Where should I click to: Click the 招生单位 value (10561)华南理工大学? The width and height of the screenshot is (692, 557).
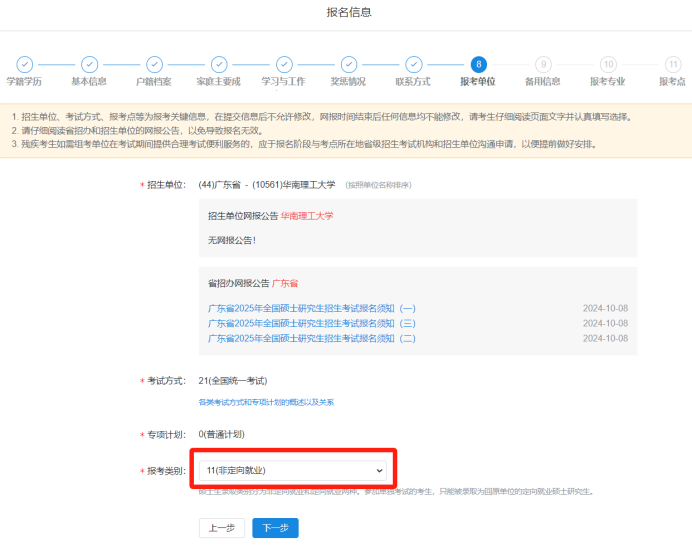pos(293,184)
